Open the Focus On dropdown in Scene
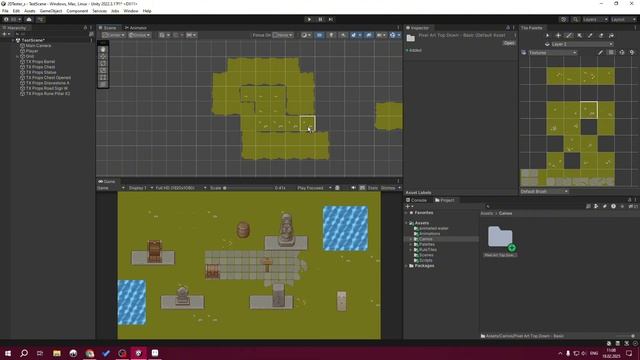Image resolution: width=640 pixels, height=360 pixels. [x=283, y=35]
